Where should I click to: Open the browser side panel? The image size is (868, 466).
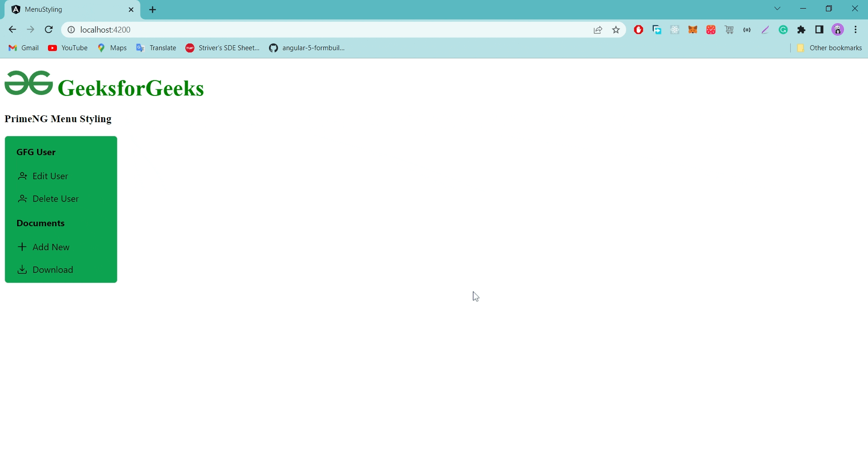click(x=819, y=29)
